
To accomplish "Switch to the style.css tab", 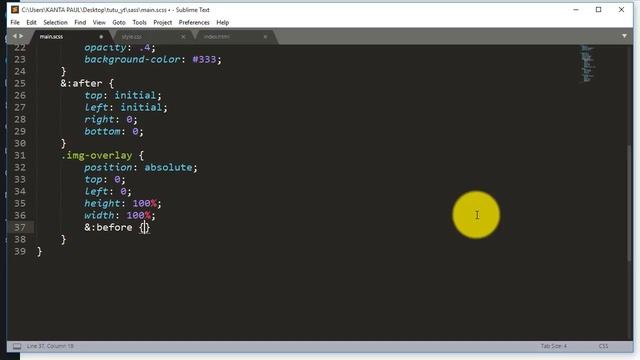I will click(x=152, y=37).
